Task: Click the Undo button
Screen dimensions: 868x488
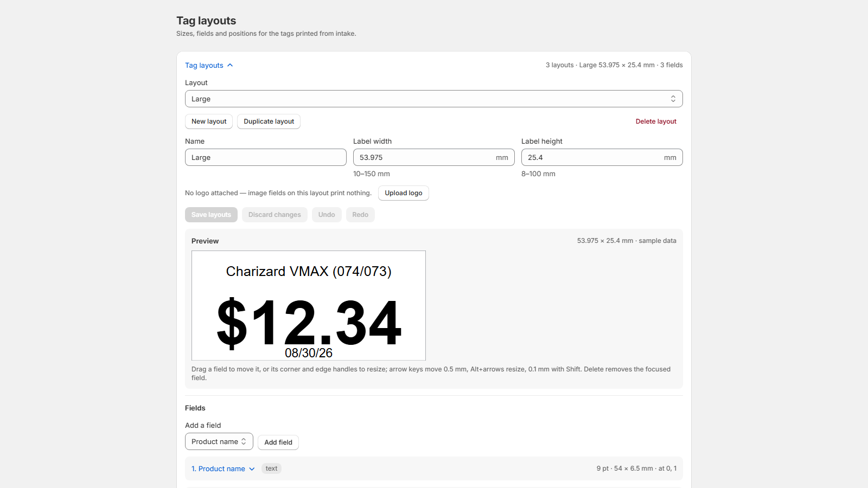Action: point(327,215)
